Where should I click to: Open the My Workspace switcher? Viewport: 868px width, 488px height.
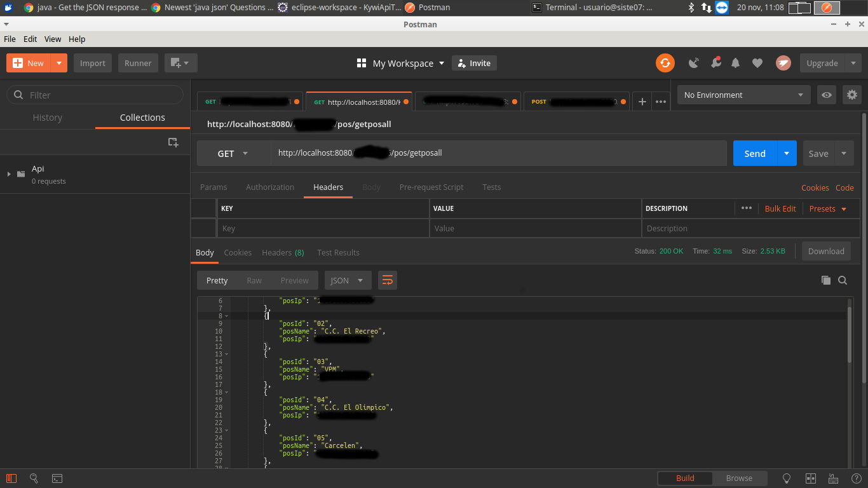pyautogui.click(x=400, y=63)
